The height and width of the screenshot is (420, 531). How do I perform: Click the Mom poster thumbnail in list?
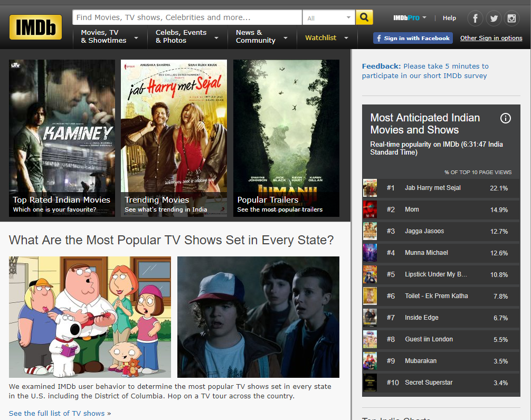370,209
